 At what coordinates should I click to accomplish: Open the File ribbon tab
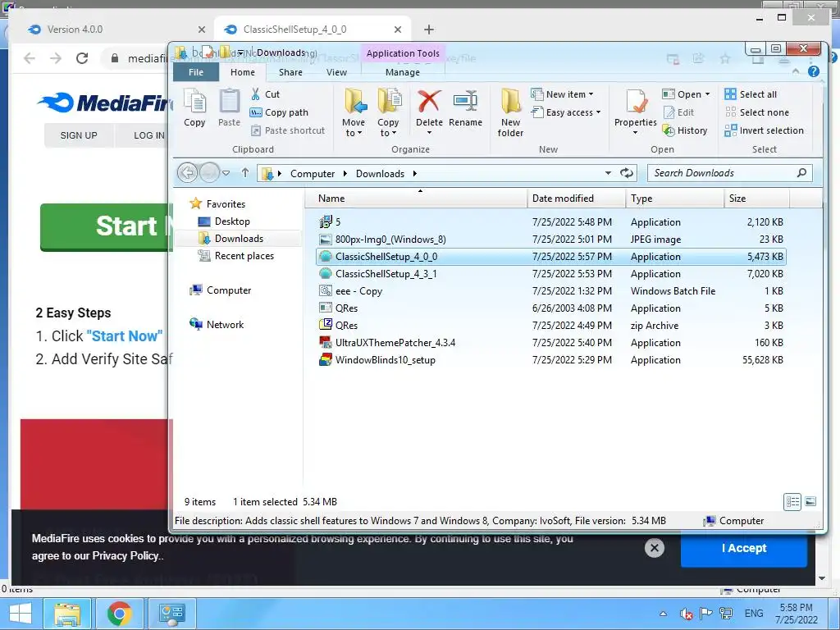coord(196,72)
